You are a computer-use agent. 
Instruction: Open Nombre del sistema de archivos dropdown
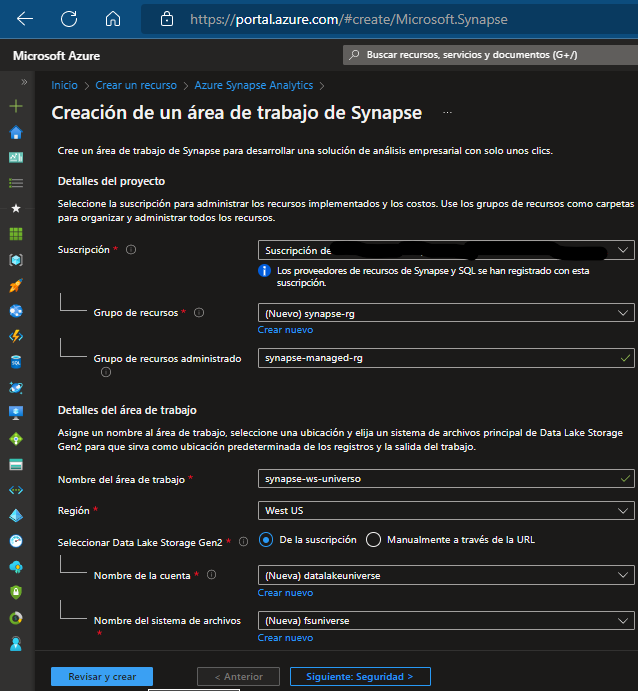[x=446, y=620]
